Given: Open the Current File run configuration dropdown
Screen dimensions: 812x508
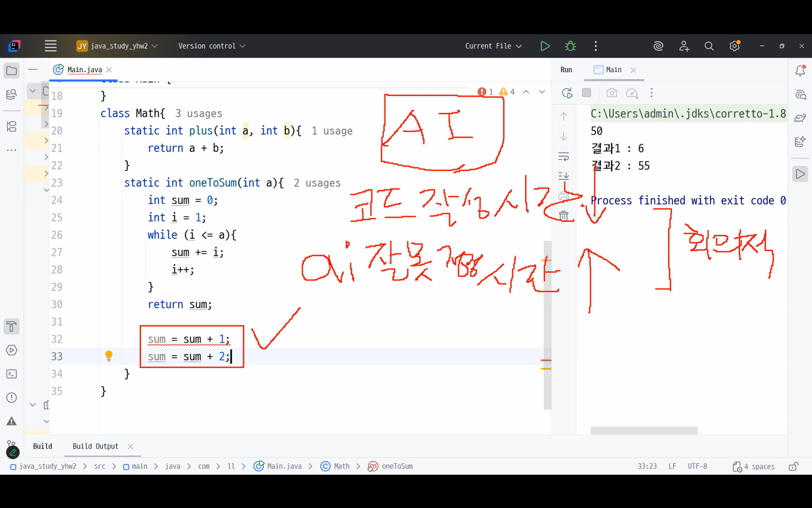Looking at the screenshot, I should [x=494, y=46].
